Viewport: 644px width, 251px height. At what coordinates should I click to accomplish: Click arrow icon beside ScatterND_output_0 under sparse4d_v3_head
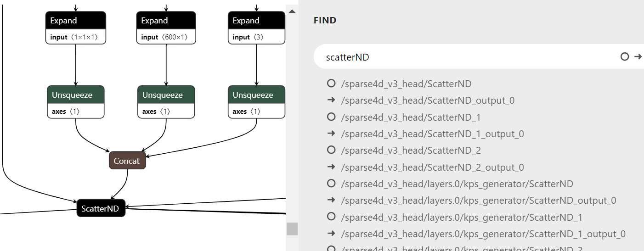(331, 100)
